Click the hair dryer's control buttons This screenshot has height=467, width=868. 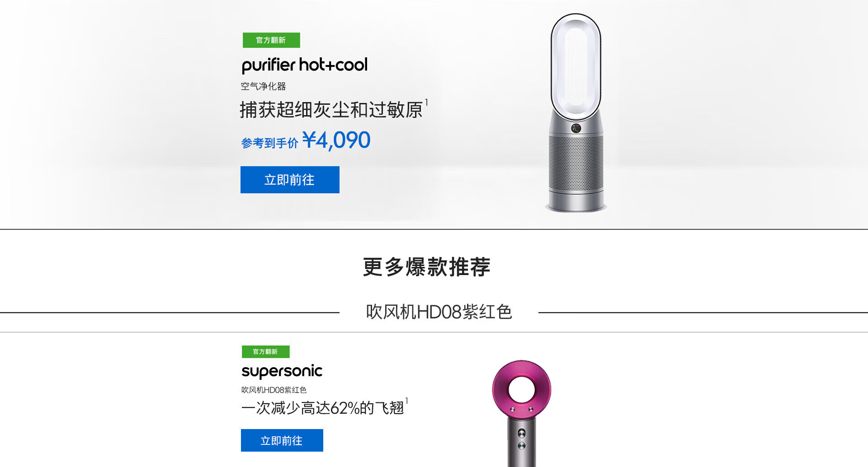[x=521, y=439]
